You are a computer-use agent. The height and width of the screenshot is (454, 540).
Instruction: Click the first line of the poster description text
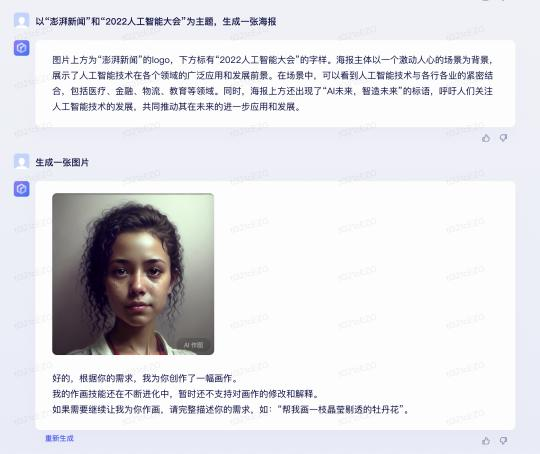pos(272,60)
